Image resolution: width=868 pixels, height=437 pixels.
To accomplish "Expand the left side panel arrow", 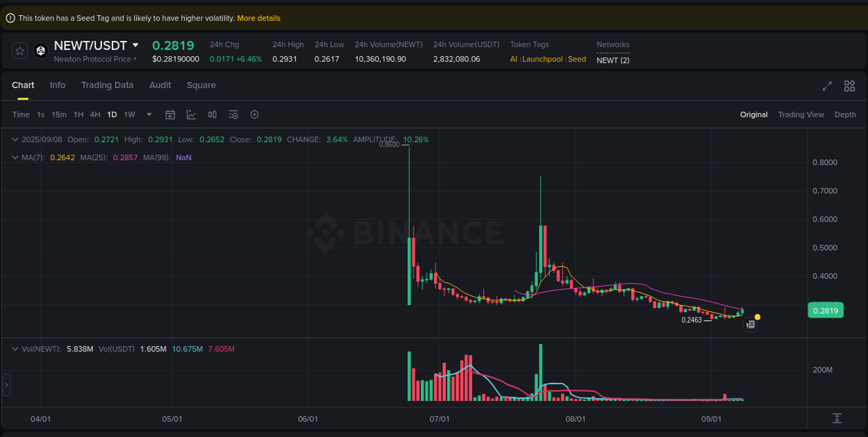I will (6, 385).
